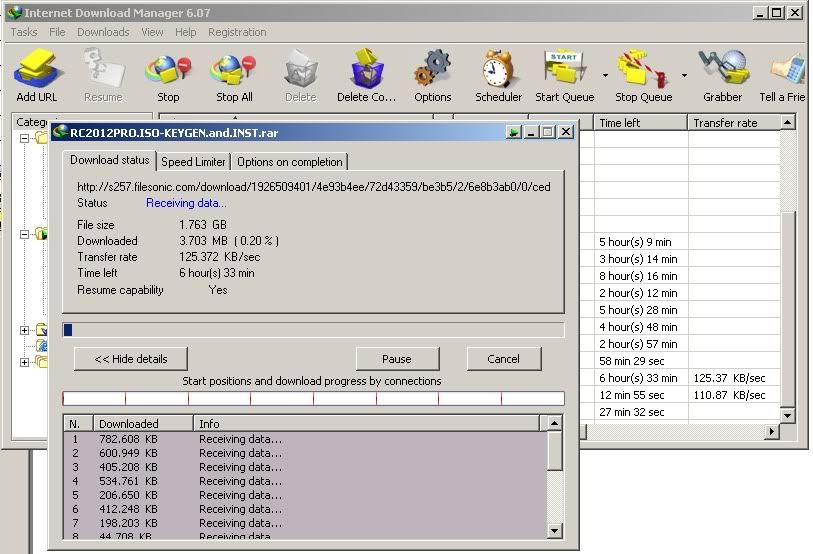Stop the download with the Stop icon

pos(168,70)
